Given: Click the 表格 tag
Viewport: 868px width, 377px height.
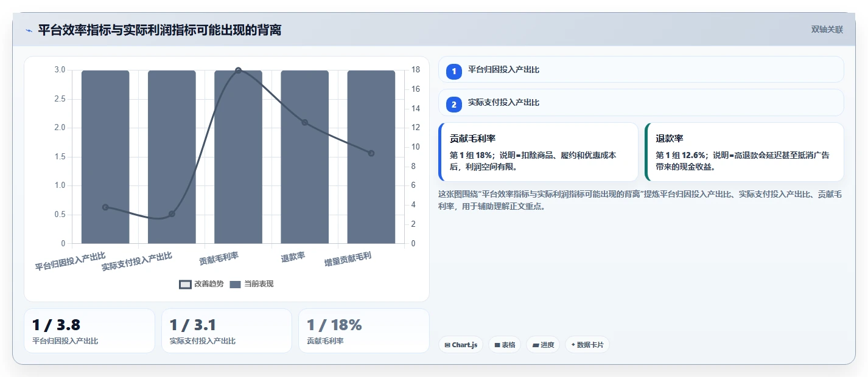Looking at the screenshot, I should 505,345.
